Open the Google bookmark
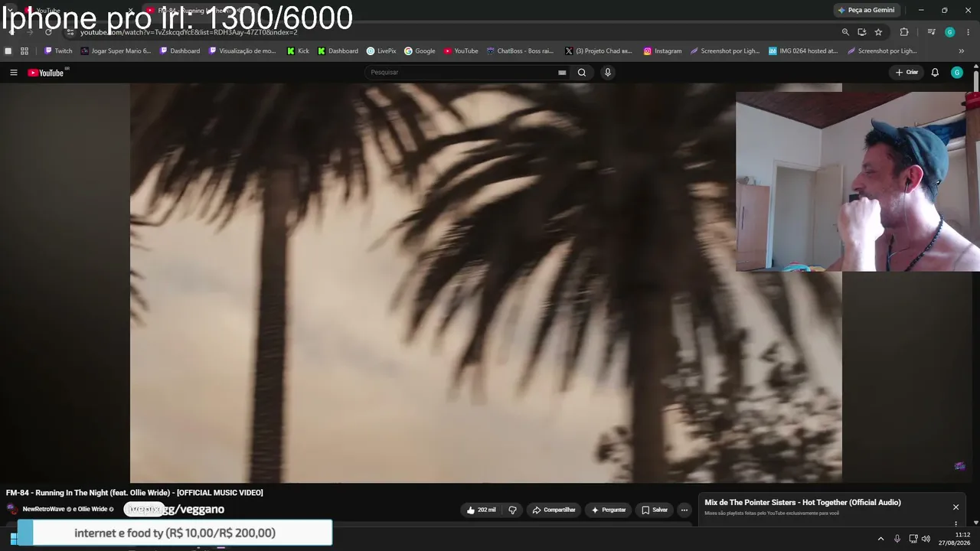Screen dimensions: 980x551 click(420, 51)
